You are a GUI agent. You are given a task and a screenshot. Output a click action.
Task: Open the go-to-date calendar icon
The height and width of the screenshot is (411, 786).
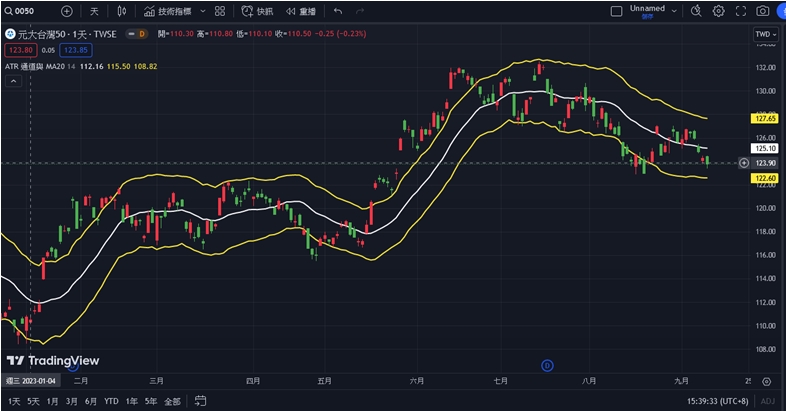pyautogui.click(x=200, y=401)
